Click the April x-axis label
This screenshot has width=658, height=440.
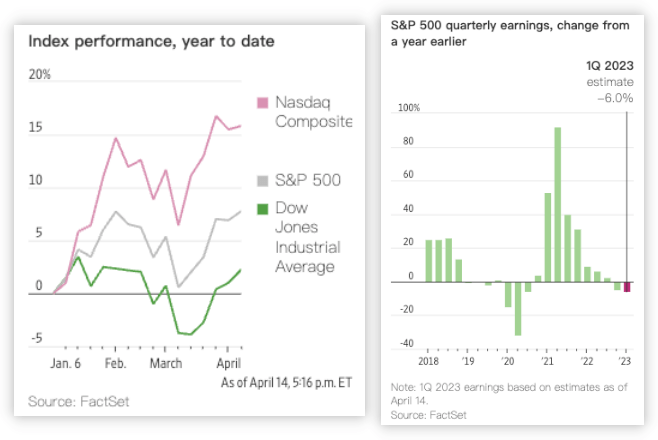(229, 363)
